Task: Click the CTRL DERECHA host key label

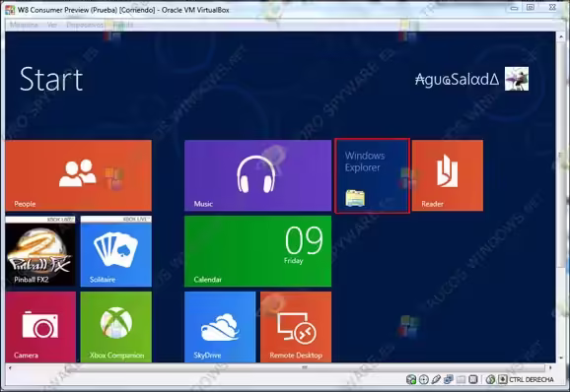Action: 532,379
